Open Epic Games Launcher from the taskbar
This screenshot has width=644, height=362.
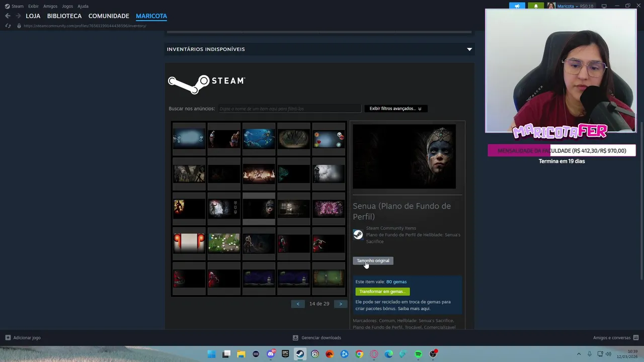pos(285,354)
